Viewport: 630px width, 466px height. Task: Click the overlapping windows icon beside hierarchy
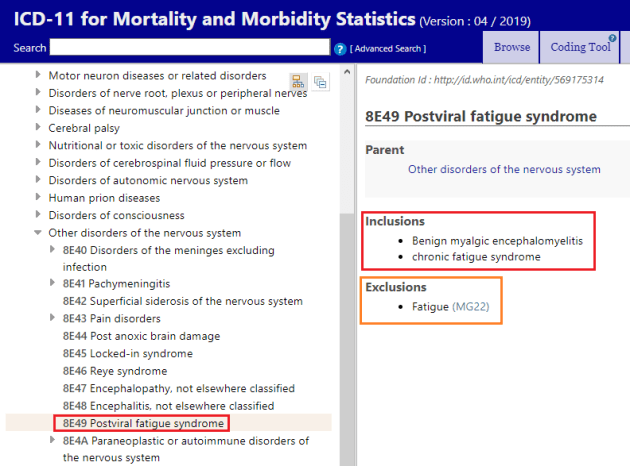point(321,82)
